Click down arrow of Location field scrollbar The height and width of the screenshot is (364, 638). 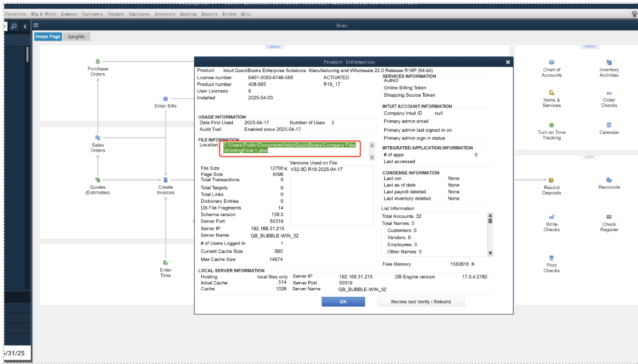pyautogui.click(x=372, y=158)
